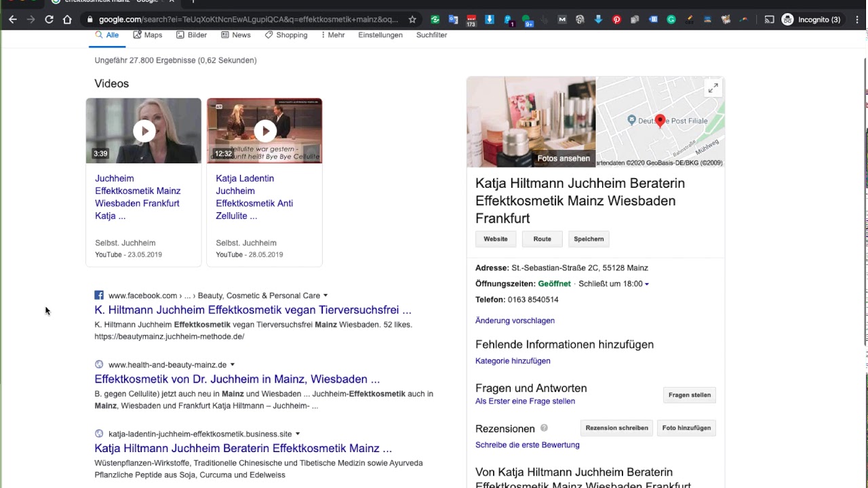Click Änderung vorschlagen link

(515, 321)
